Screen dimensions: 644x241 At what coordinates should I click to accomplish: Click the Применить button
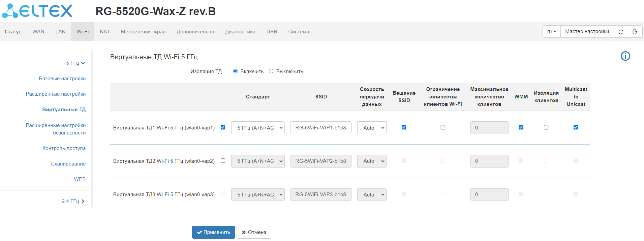(x=213, y=232)
